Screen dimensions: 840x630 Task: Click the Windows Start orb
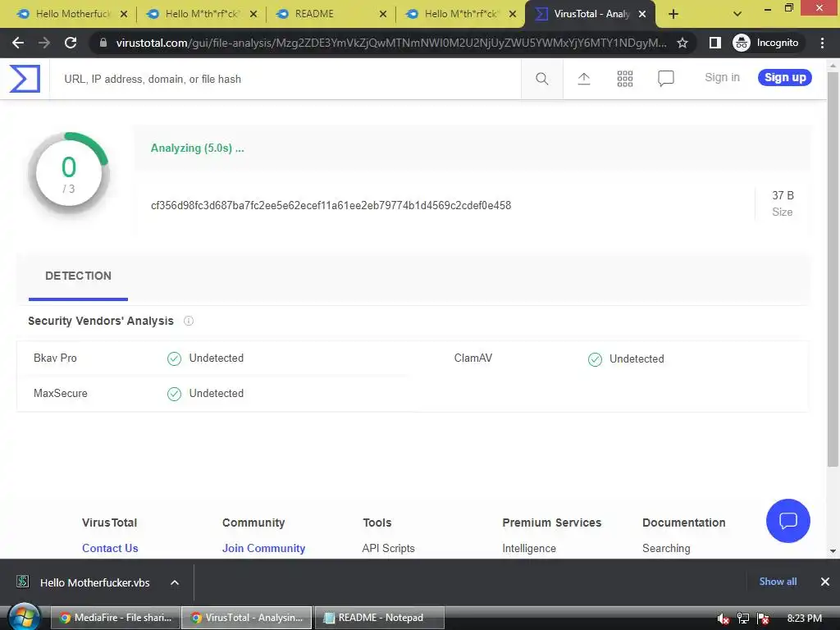25,618
